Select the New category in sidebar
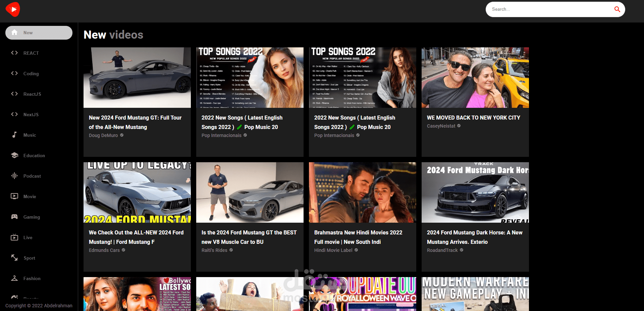Screen dimensions: 644x311 [x=39, y=33]
